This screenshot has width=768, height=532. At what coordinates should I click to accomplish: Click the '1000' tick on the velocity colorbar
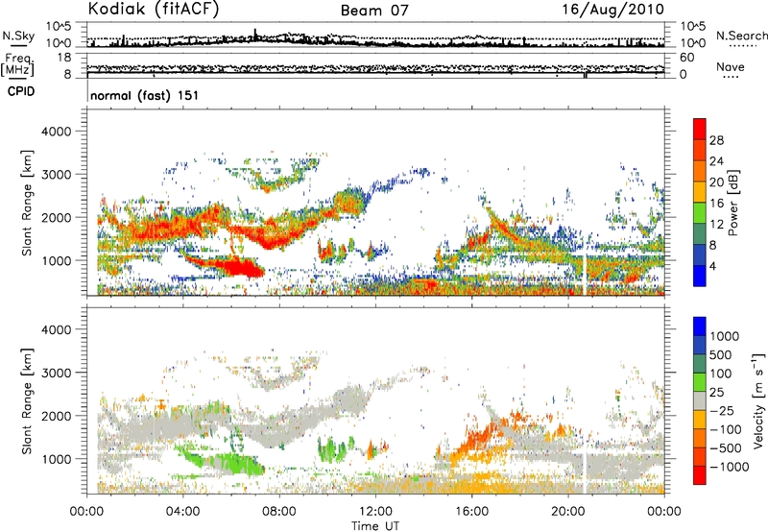(x=724, y=336)
